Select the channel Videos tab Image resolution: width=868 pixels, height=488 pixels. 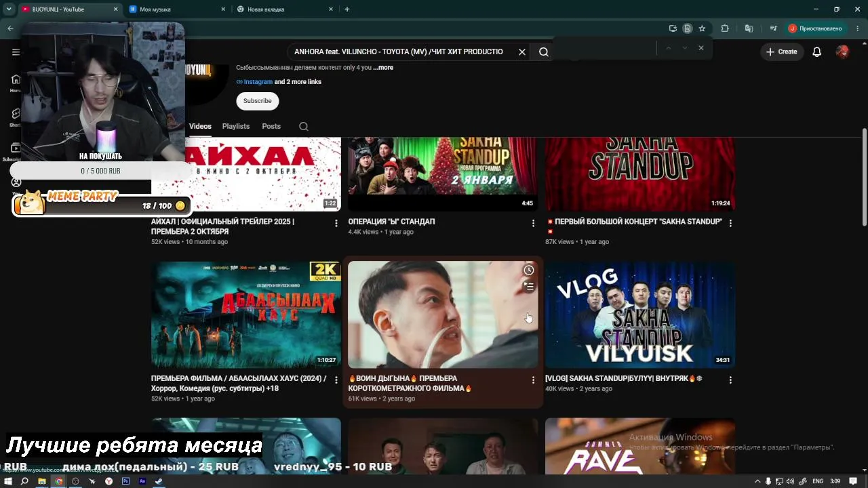pyautogui.click(x=200, y=126)
